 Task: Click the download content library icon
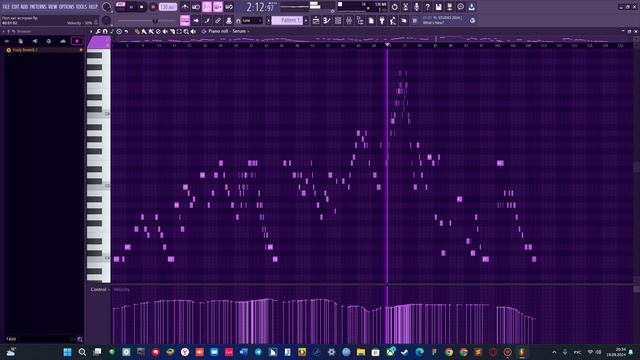click(471, 7)
